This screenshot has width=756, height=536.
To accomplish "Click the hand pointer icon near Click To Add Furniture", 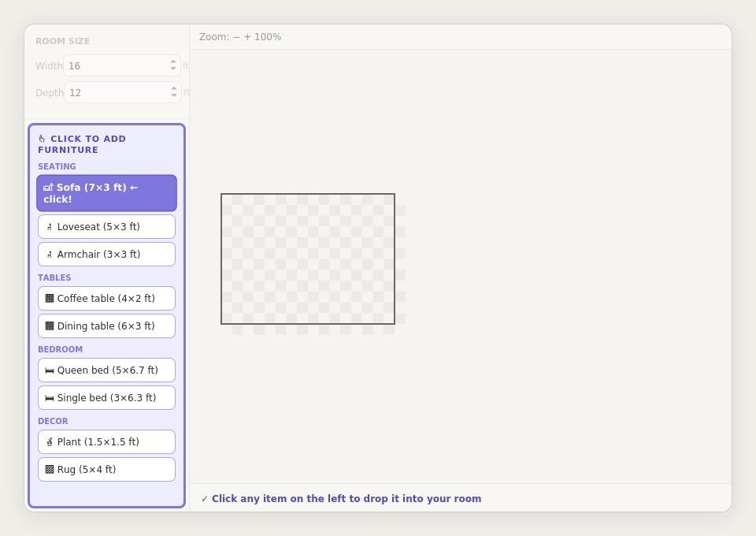I will [x=42, y=138].
